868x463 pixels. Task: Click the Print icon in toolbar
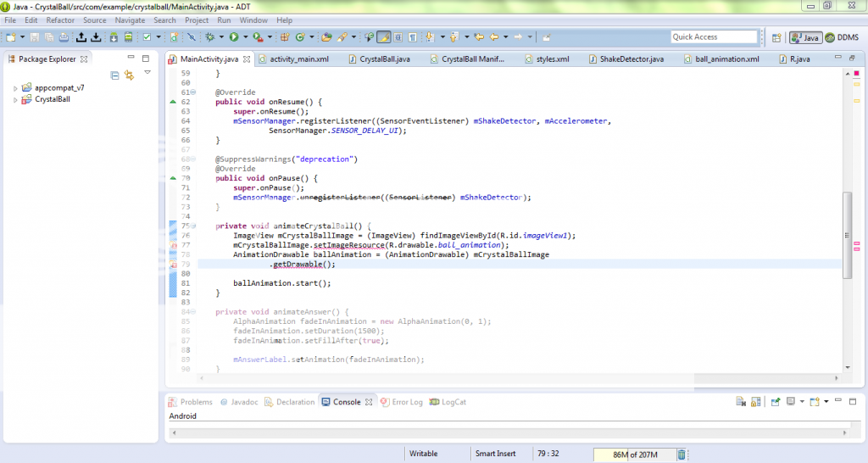pyautogui.click(x=64, y=37)
